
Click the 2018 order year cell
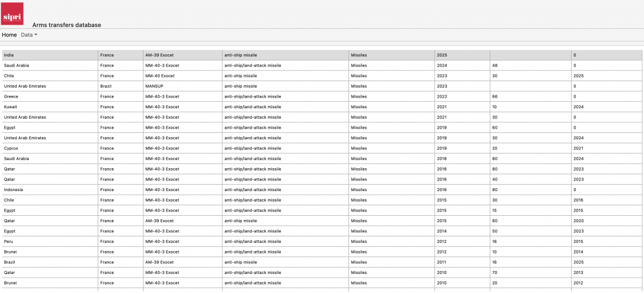click(x=462, y=159)
